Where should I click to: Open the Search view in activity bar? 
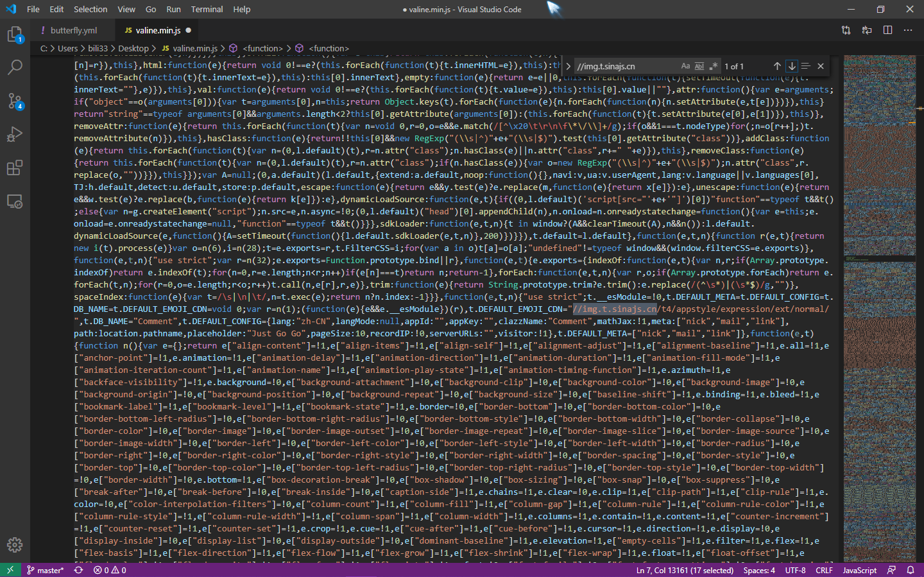click(x=15, y=67)
